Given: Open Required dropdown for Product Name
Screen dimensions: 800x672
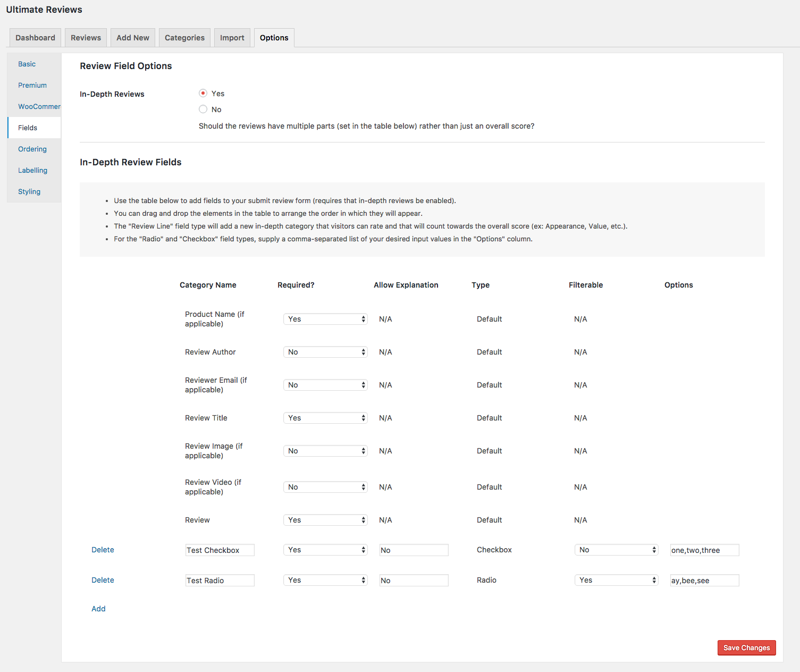Looking at the screenshot, I should pos(325,319).
